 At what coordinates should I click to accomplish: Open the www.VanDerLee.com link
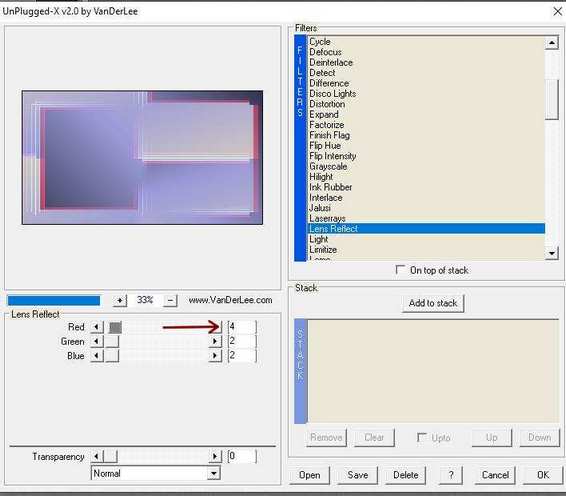click(x=230, y=300)
